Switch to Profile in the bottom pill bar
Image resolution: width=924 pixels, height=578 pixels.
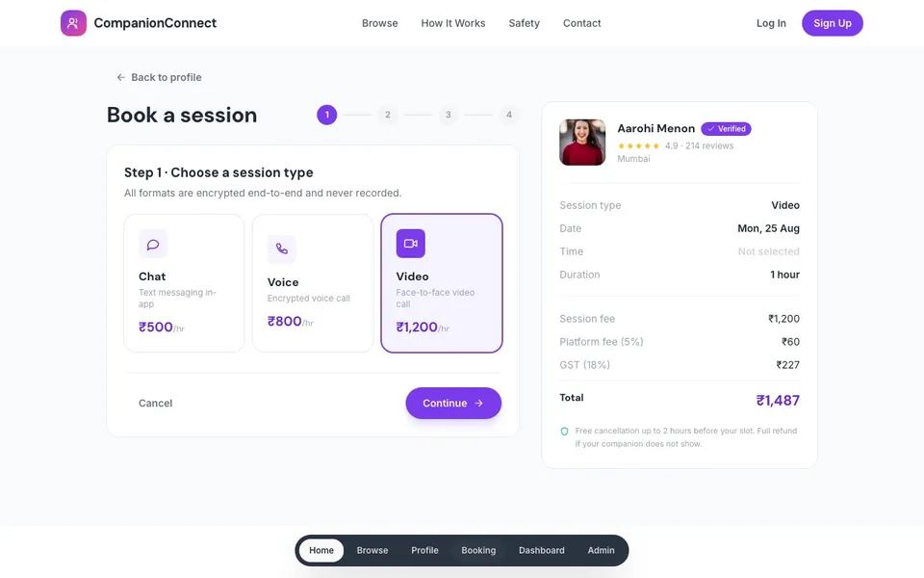pyautogui.click(x=424, y=550)
